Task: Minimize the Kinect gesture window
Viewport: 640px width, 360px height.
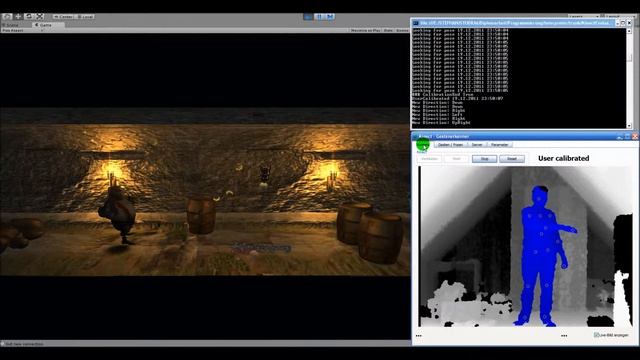Action: point(620,137)
